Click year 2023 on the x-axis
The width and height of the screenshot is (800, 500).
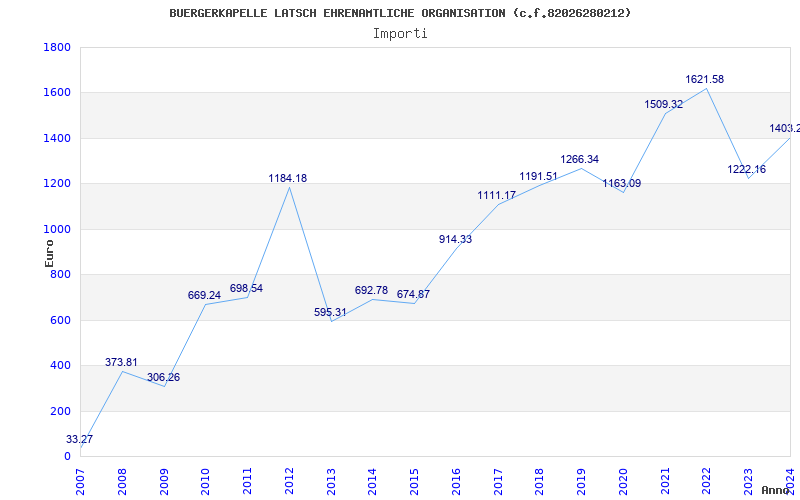(748, 481)
